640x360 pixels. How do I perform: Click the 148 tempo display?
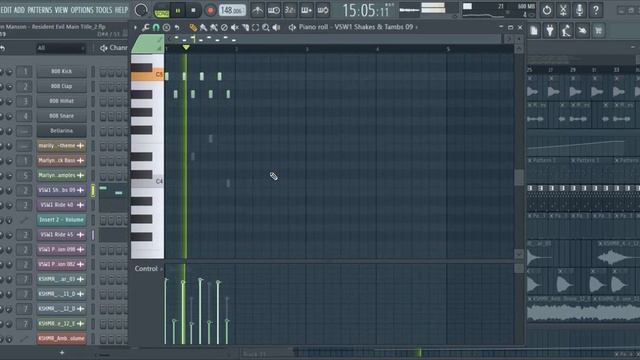tap(232, 10)
